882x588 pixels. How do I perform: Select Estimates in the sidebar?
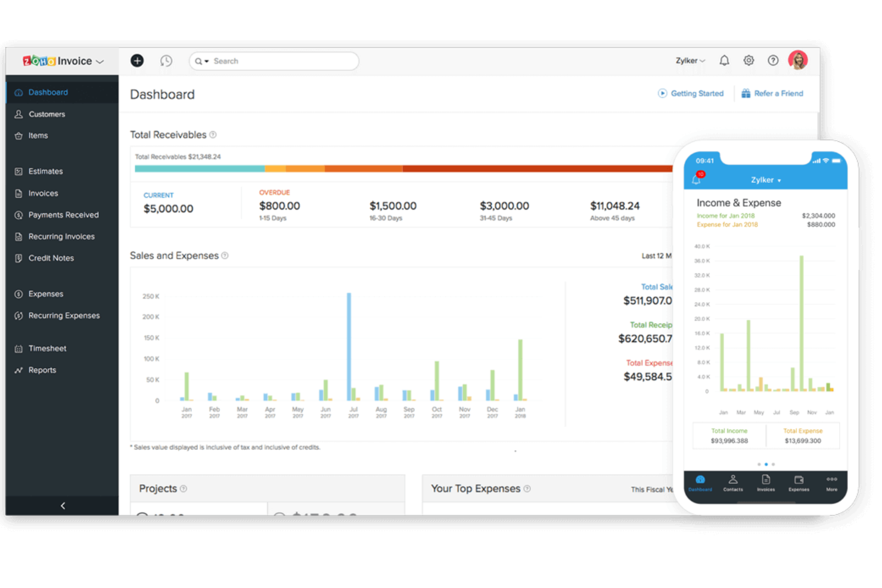point(45,171)
